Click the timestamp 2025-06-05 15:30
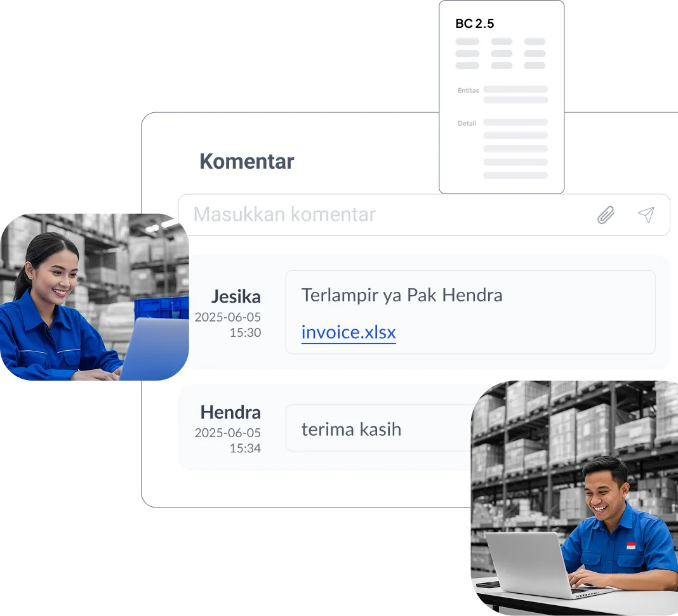The image size is (678, 616). 228,325
